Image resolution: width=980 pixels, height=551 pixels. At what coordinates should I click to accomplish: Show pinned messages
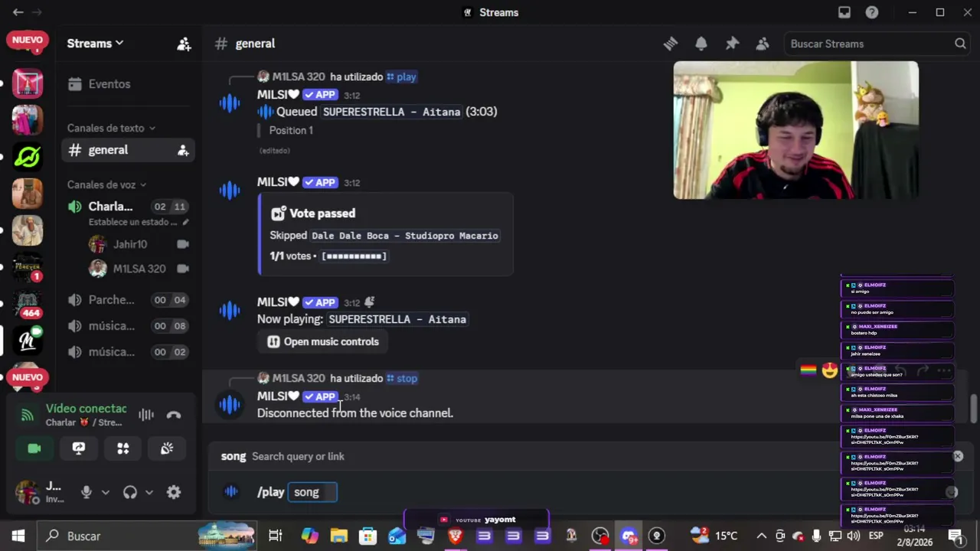732,44
